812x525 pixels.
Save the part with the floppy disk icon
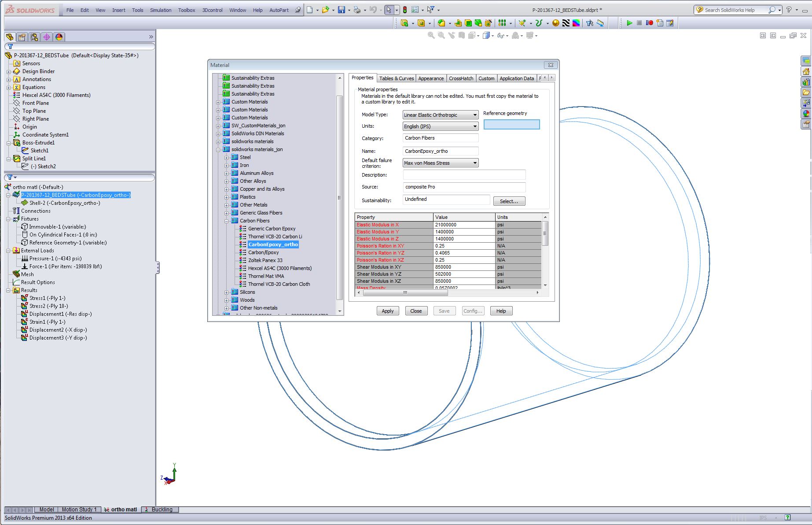342,10
